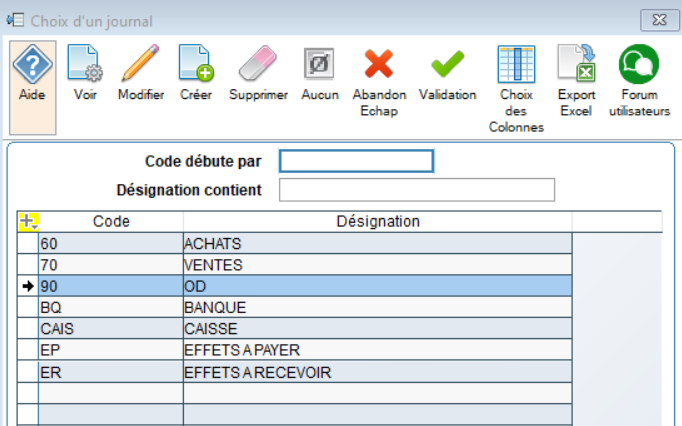The height and width of the screenshot is (426, 682).
Task: Select journal code CAIS
Action: pos(111,329)
